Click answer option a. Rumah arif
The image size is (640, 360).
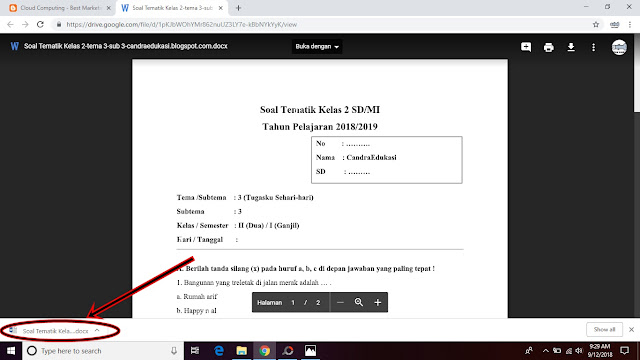(x=197, y=297)
